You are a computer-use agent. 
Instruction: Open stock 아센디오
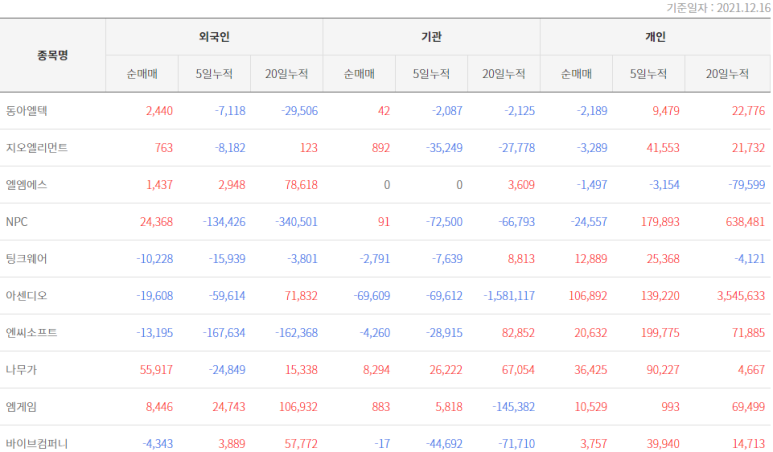pyautogui.click(x=27, y=296)
